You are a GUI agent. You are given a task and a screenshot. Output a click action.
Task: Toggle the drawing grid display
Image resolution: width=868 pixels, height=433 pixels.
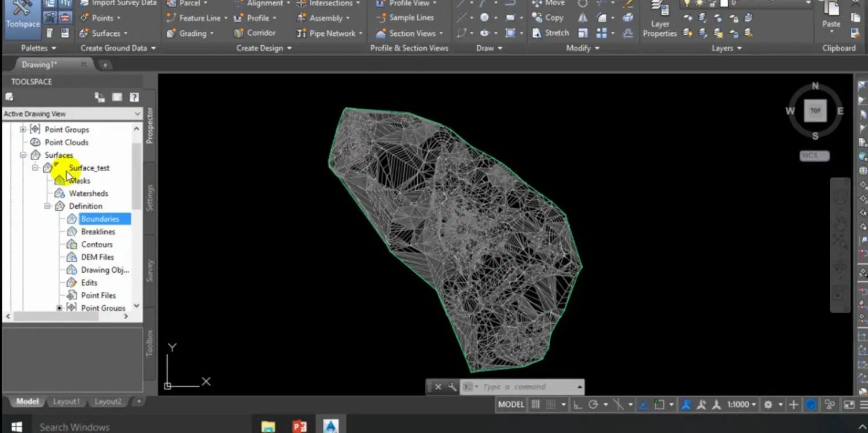point(536,405)
